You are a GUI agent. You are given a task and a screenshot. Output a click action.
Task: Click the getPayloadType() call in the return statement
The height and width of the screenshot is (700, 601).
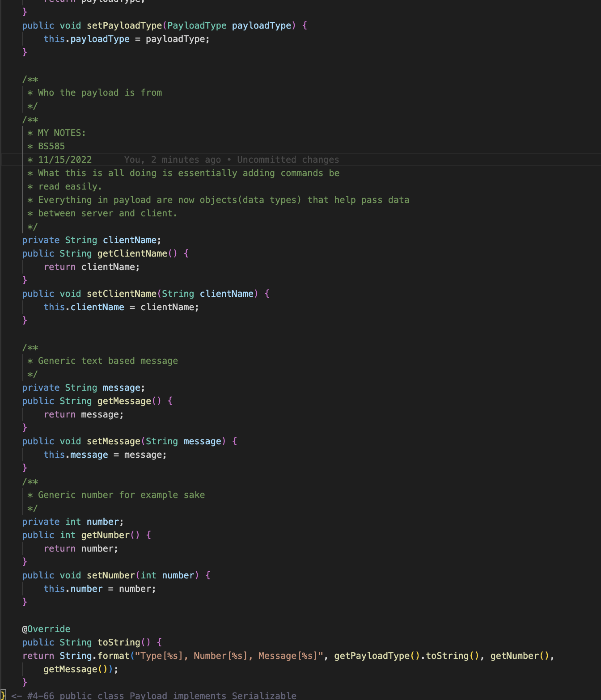coord(377,656)
